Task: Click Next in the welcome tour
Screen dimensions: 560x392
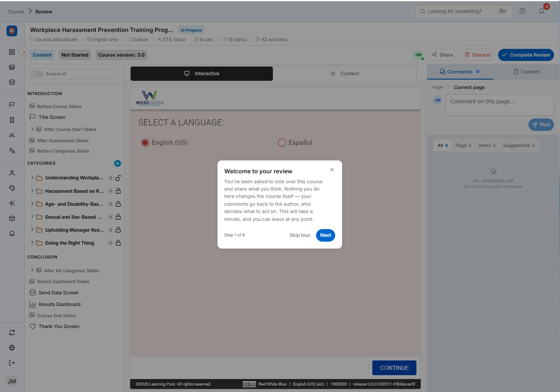Action: click(x=326, y=235)
